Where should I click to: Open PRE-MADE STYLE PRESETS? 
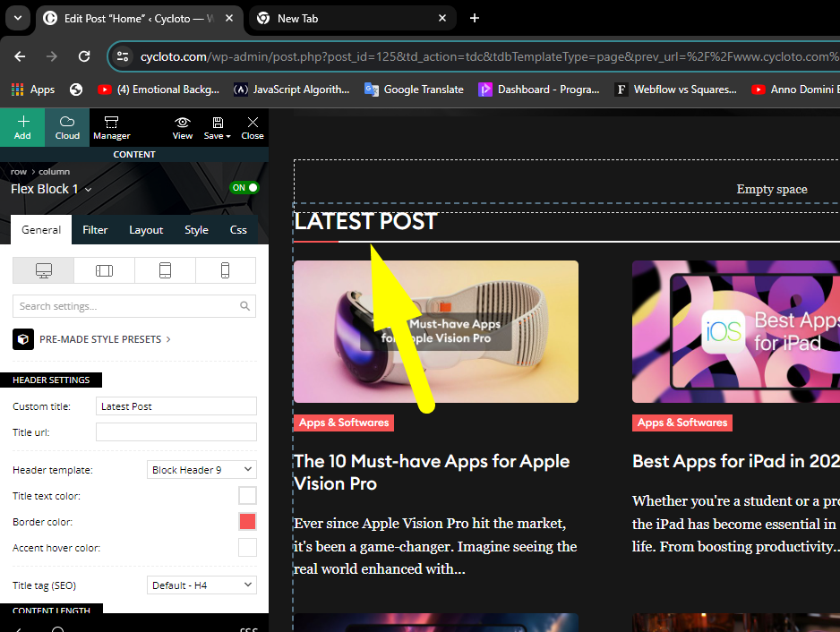[x=100, y=339]
